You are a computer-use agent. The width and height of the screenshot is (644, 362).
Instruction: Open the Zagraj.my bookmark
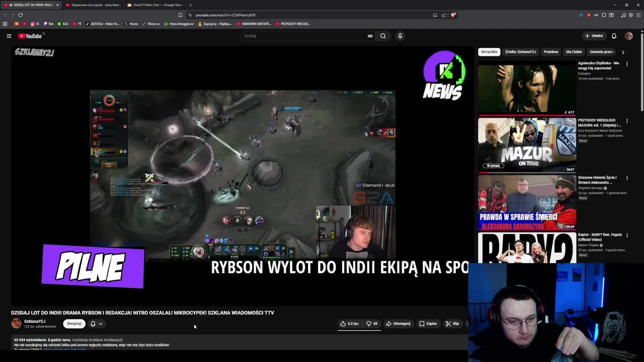(215, 24)
